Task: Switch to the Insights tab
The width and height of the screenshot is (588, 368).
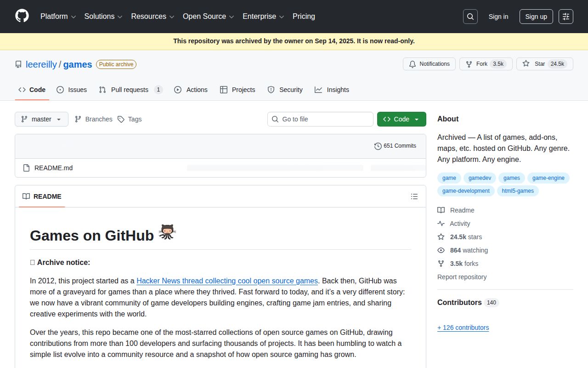Action: point(332,90)
